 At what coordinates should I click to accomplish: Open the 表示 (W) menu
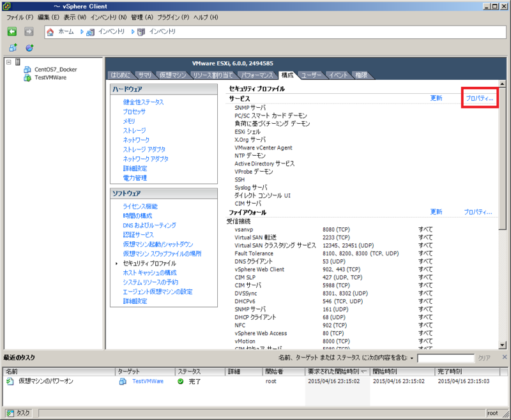75,17
